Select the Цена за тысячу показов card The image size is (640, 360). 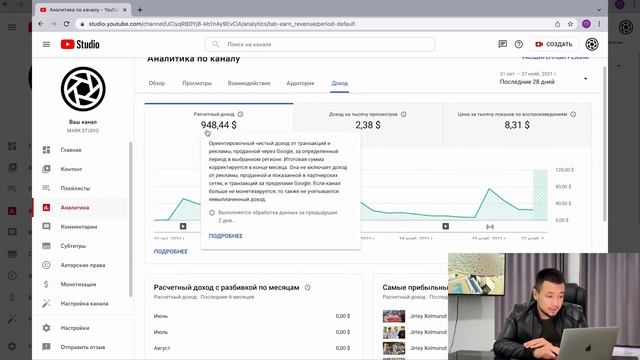click(517, 124)
